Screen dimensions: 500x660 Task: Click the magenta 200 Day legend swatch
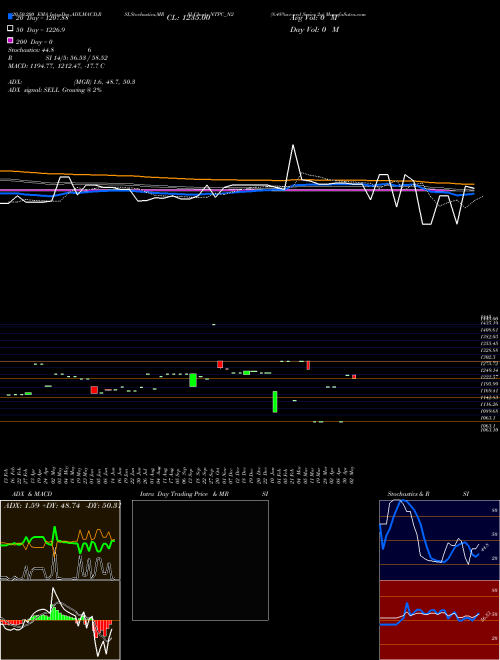coord(10,40)
